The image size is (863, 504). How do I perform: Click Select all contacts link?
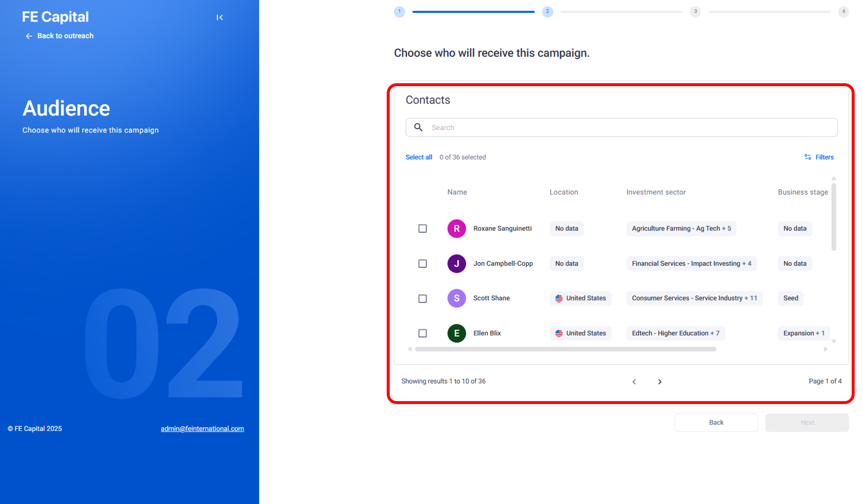(419, 157)
